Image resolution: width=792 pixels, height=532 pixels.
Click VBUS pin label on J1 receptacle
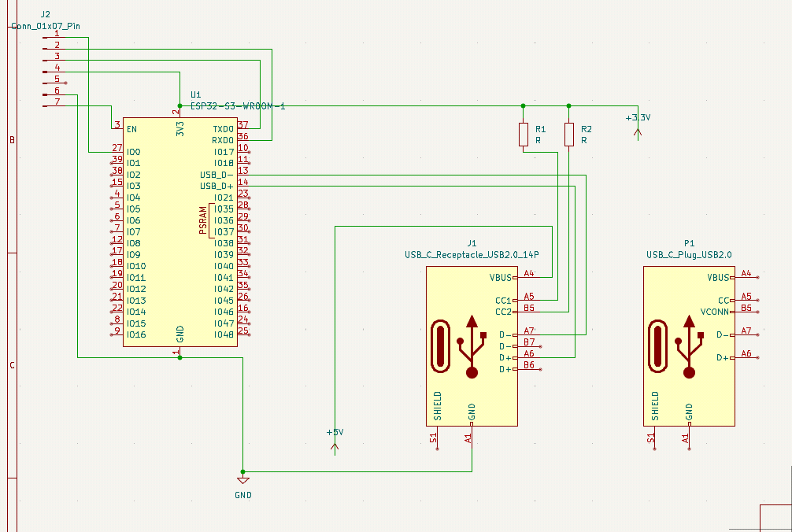pyautogui.click(x=501, y=278)
